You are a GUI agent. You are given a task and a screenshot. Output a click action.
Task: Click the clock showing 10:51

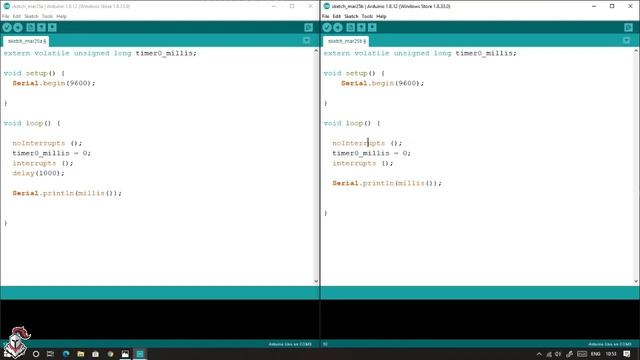[611, 354]
